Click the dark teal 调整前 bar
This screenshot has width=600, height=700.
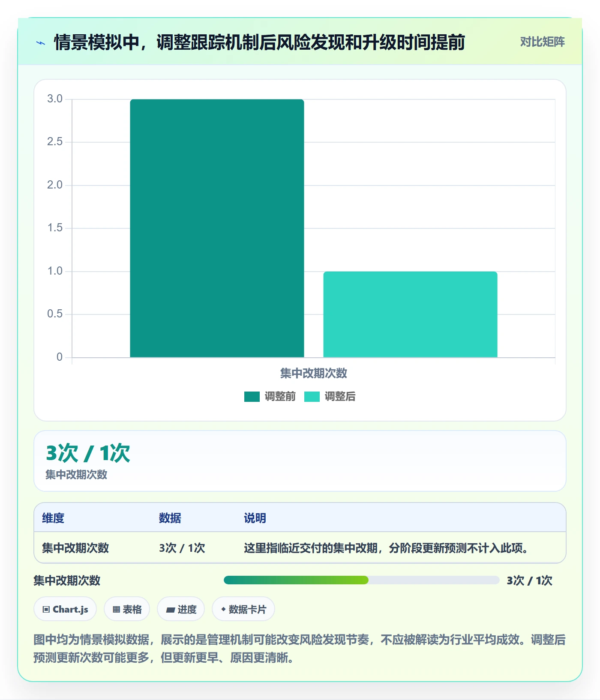tap(217, 228)
